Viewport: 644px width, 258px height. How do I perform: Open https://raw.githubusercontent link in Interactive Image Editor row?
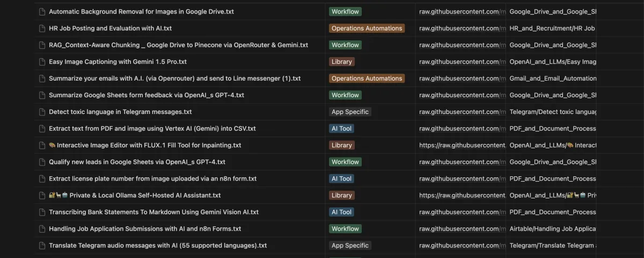(x=462, y=145)
